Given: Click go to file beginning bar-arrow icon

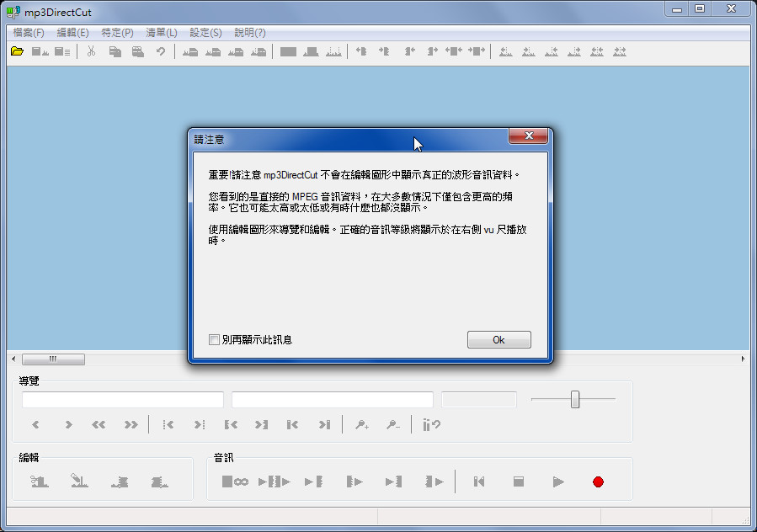Looking at the screenshot, I should 292,425.
